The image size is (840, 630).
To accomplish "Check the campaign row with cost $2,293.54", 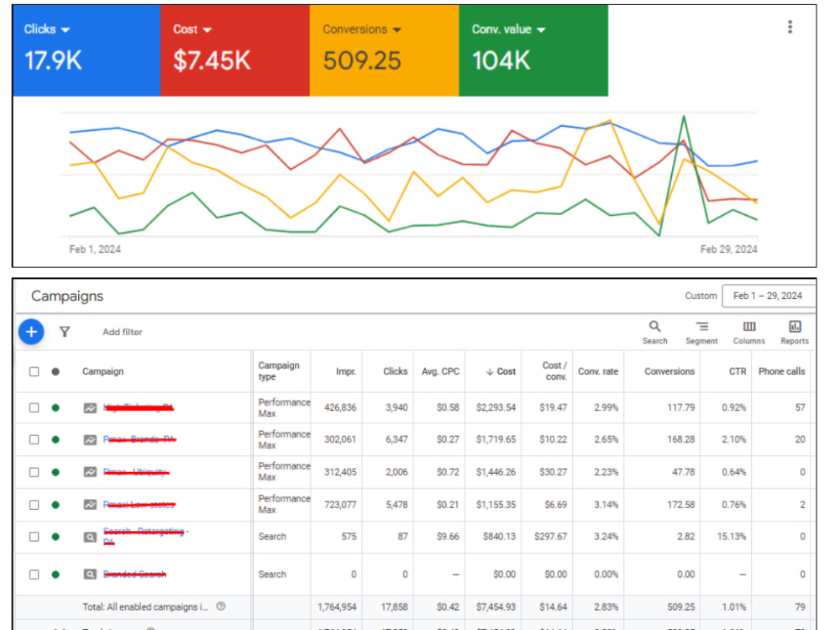I will [34, 408].
